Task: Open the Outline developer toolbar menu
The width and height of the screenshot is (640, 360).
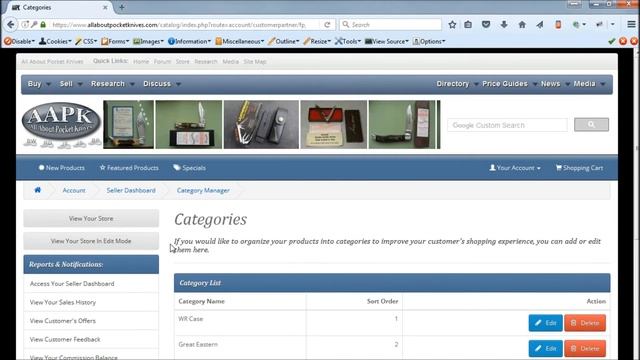Action: [284, 41]
